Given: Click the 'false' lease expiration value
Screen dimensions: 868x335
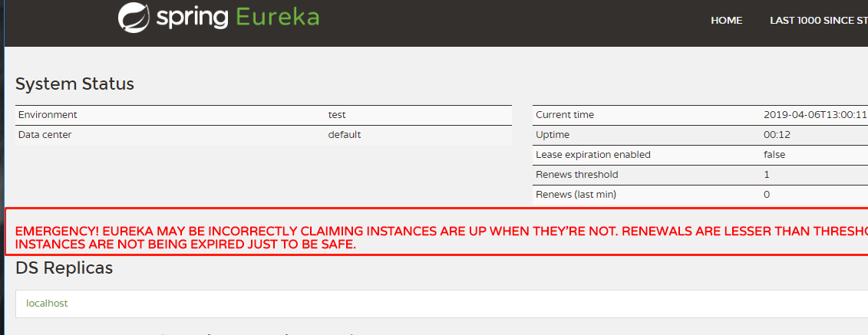Looking at the screenshot, I should click(774, 155).
